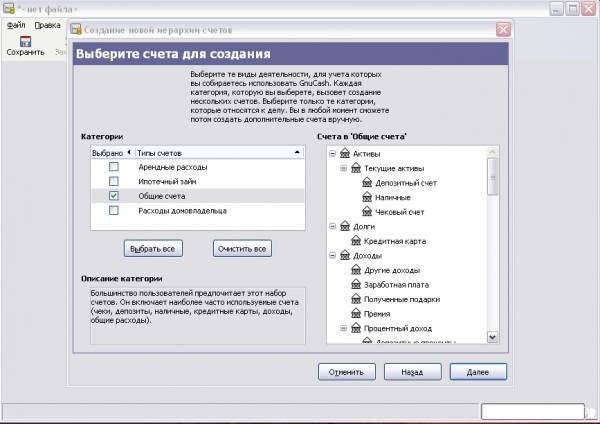The height and width of the screenshot is (424, 600).
Task: Click the bank icon next to Процентный доход
Action: 356,328
